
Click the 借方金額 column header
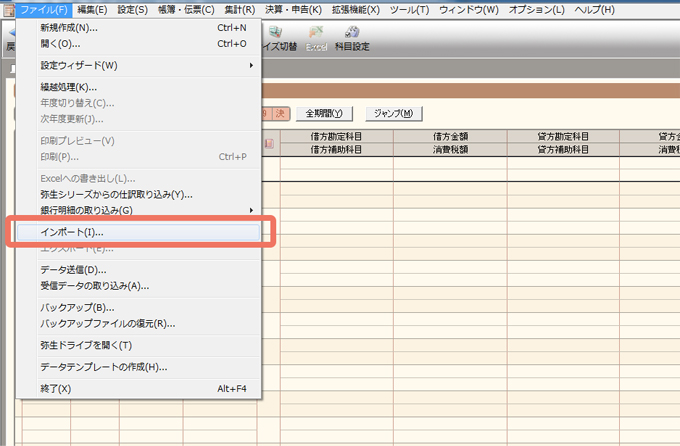click(453, 136)
